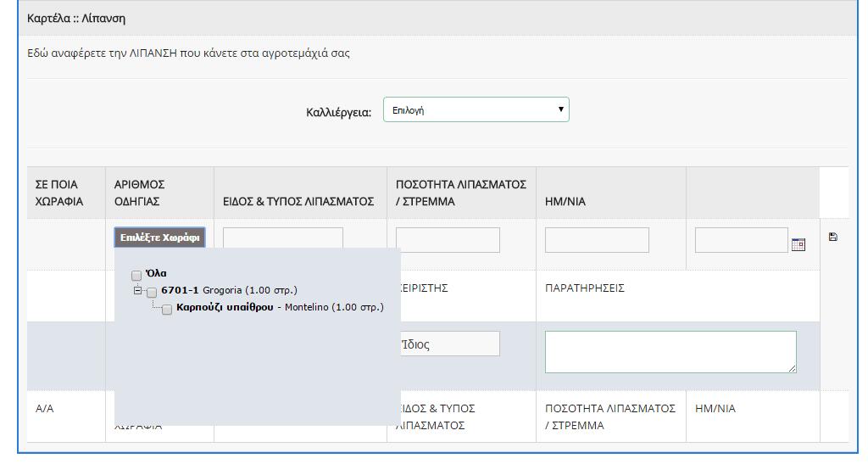Check the 'Όλα' checkbox

pyautogui.click(x=136, y=275)
